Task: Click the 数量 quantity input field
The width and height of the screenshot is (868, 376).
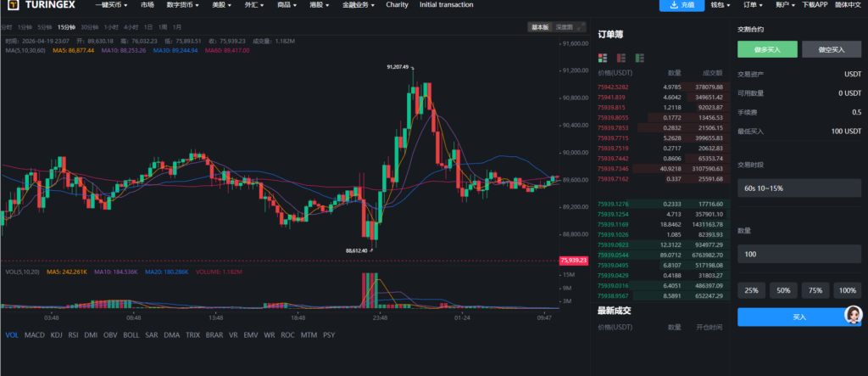Action: click(x=799, y=254)
